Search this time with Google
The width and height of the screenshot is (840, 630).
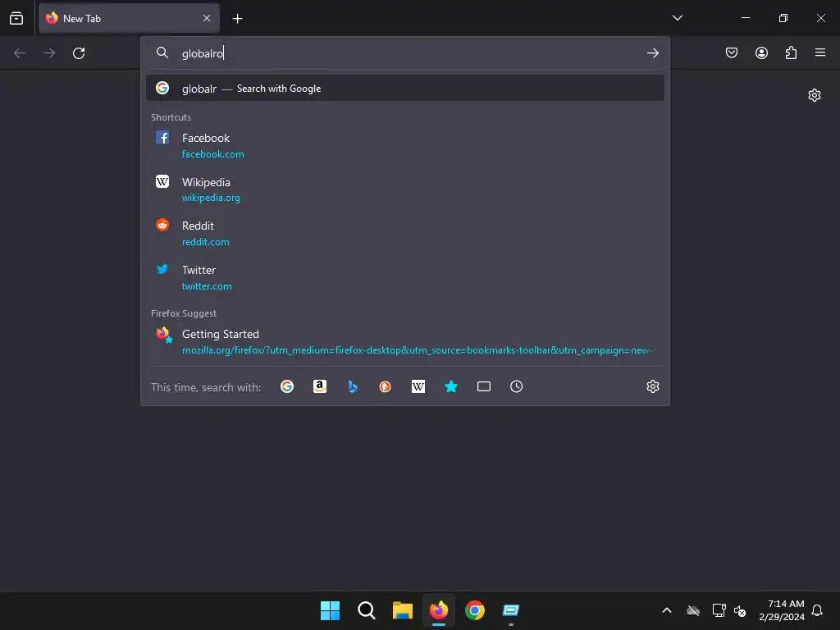click(x=287, y=386)
